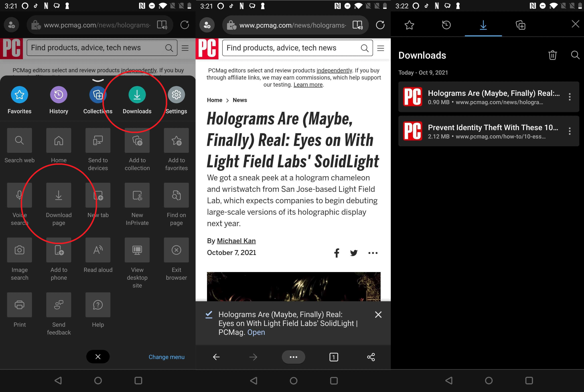Share article on Twitter
Viewport: 584px width, 392px height.
[x=354, y=253]
